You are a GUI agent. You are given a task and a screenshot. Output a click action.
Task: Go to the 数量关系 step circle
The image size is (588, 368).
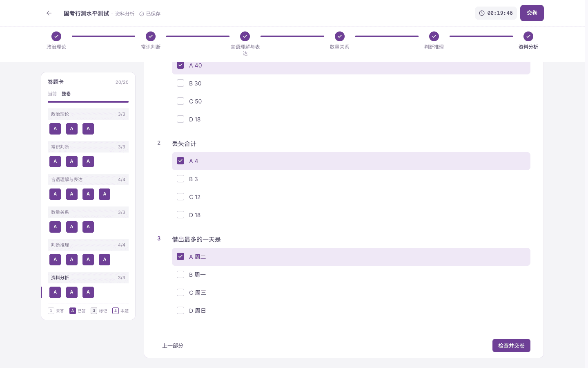[340, 36]
